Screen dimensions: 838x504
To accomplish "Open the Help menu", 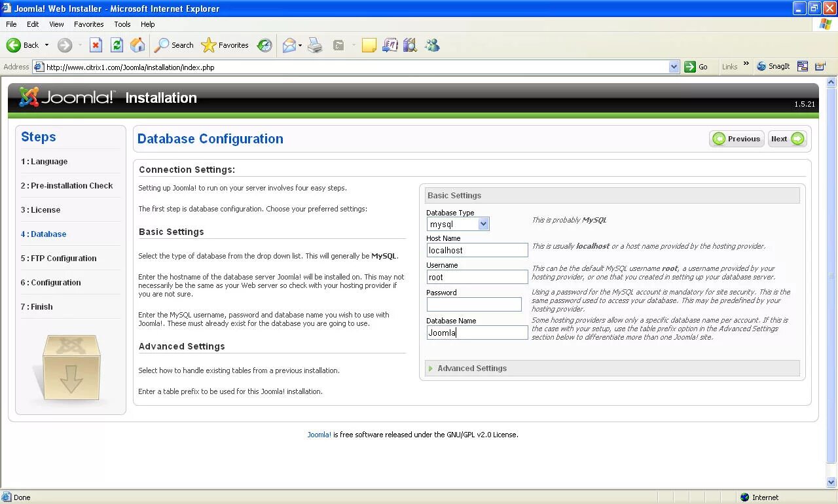I will (148, 24).
